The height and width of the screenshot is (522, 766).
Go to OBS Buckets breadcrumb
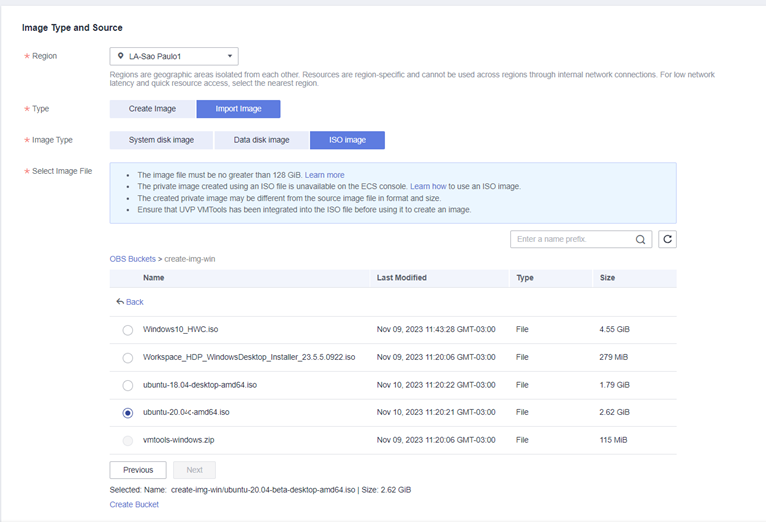[x=132, y=259]
